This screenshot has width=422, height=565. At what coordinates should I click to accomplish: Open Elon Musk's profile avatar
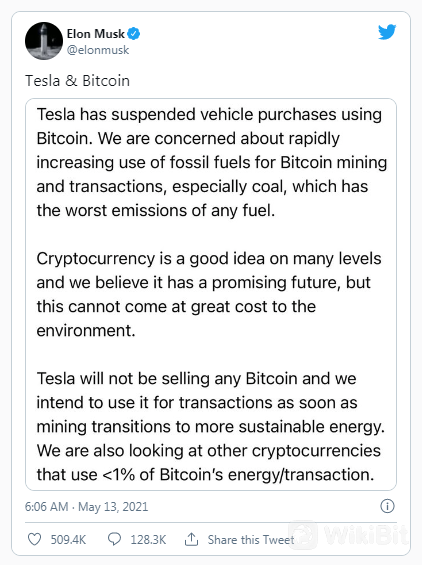coord(44,41)
